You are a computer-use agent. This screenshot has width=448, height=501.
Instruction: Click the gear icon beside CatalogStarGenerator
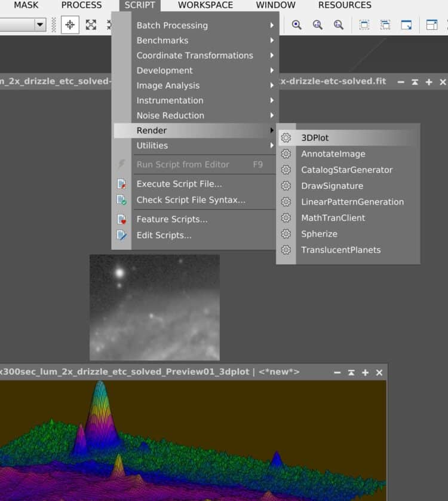pyautogui.click(x=286, y=170)
